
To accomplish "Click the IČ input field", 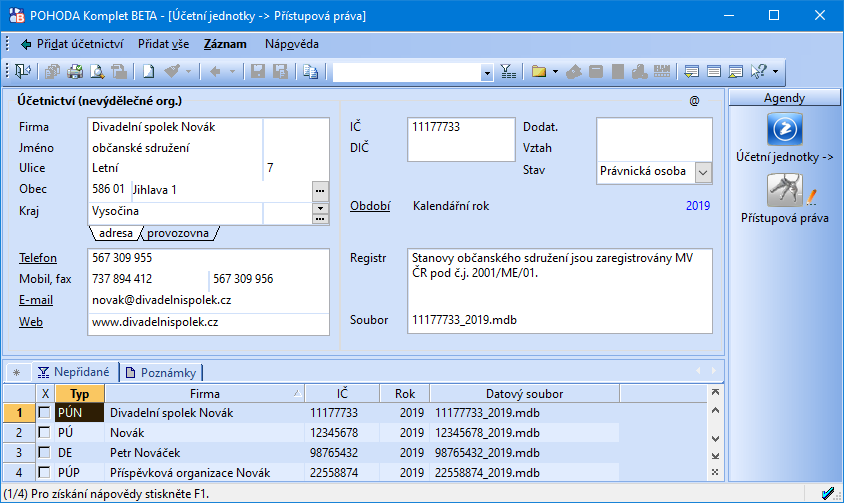I will click(x=461, y=127).
